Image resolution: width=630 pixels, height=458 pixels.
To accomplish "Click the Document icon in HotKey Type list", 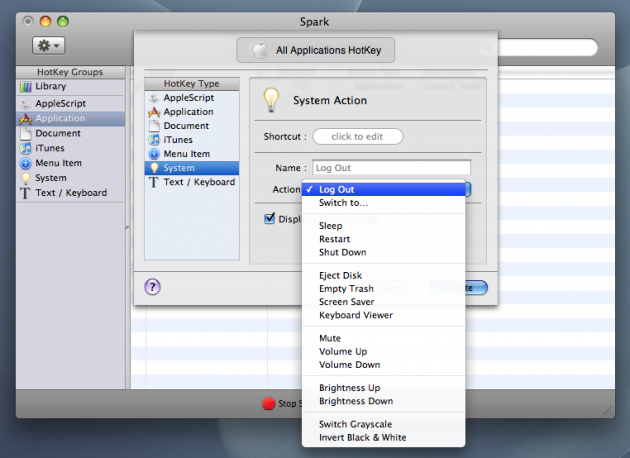I will [x=154, y=126].
